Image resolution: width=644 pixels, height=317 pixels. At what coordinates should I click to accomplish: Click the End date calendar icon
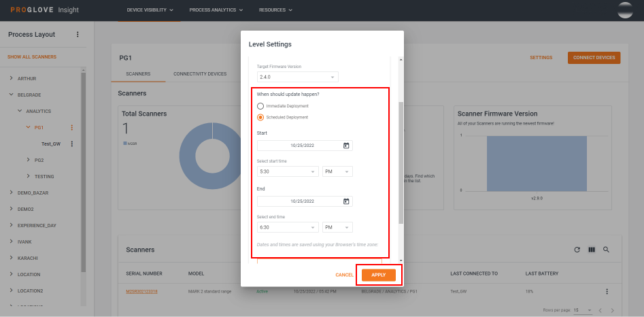(346, 201)
